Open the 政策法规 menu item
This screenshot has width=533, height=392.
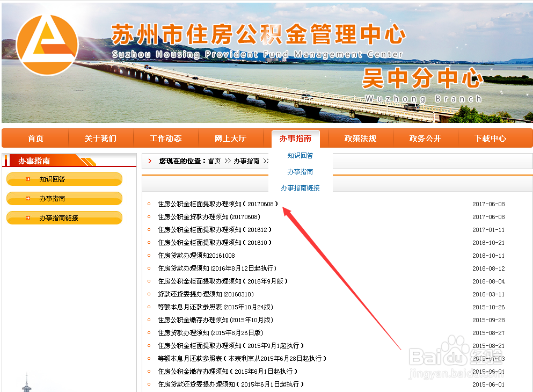pos(361,138)
